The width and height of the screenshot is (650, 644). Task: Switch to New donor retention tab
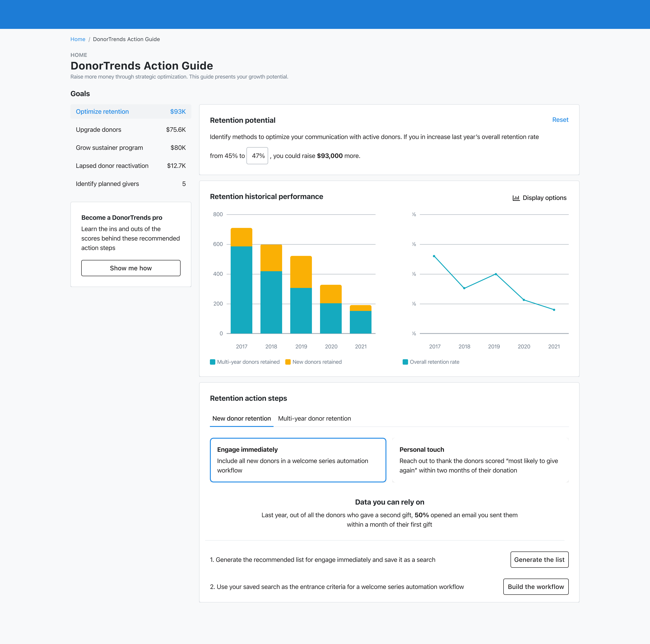coord(241,418)
